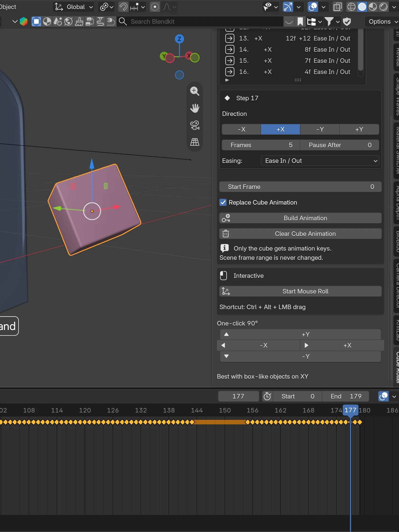Image resolution: width=399 pixels, height=532 pixels.
Task: Open the Options dropdown
Action: pos(382,22)
